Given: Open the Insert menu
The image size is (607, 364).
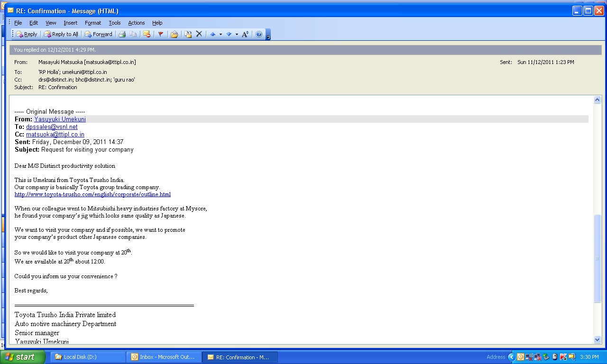Looking at the screenshot, I should (x=71, y=23).
